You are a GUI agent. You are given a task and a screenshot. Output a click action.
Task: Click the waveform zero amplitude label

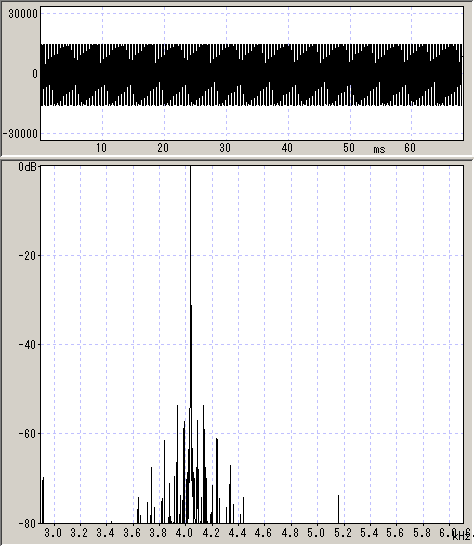click(x=34, y=74)
